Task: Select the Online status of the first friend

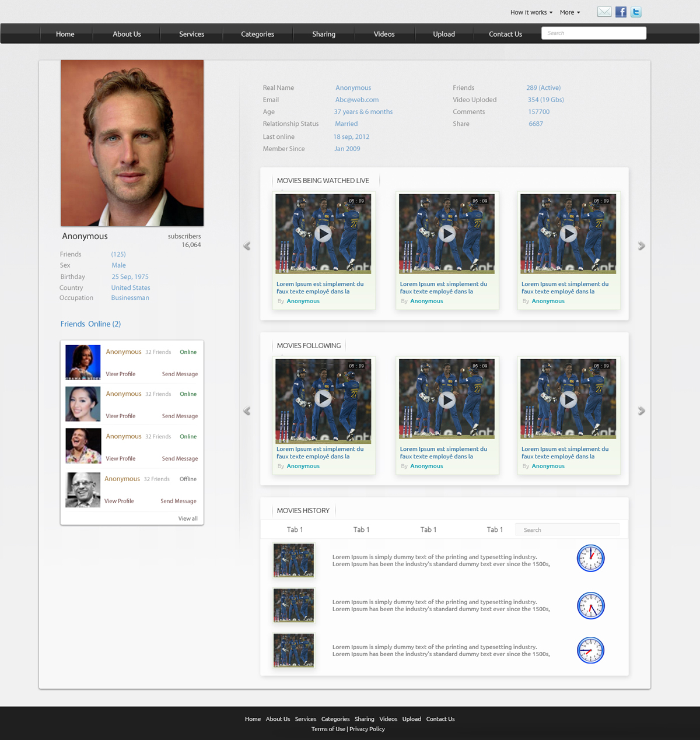Action: (188, 352)
